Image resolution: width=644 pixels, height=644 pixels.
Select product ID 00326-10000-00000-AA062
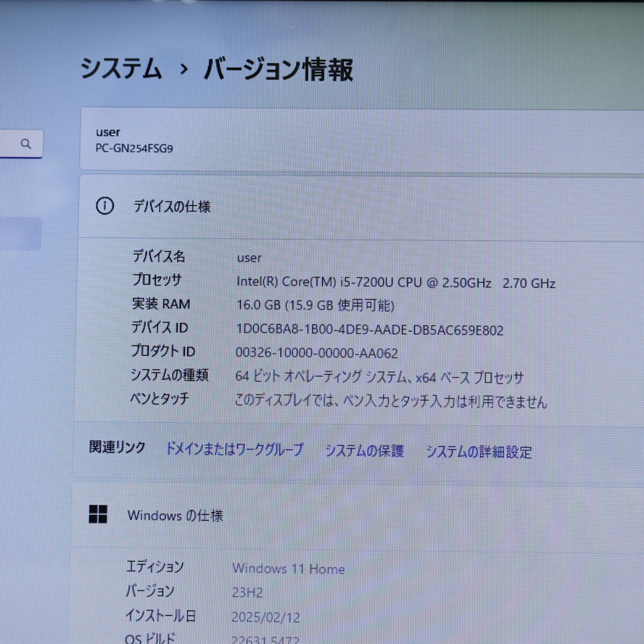pyautogui.click(x=317, y=353)
